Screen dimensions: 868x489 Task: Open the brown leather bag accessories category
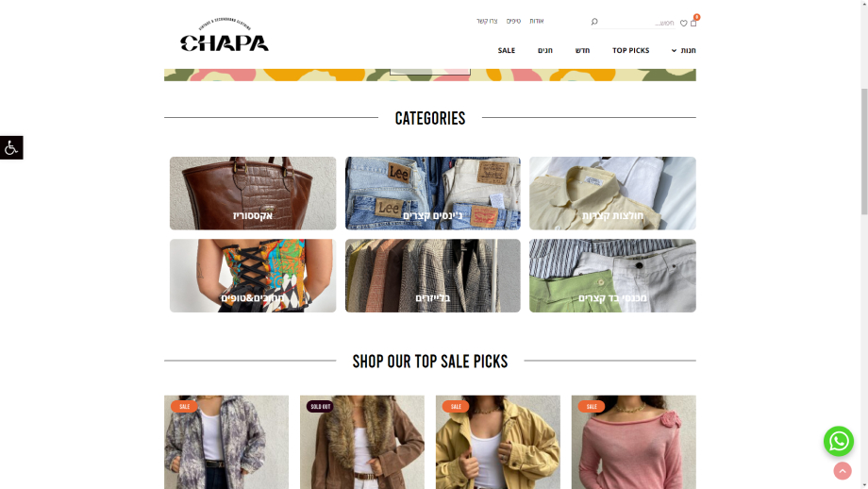[253, 194]
